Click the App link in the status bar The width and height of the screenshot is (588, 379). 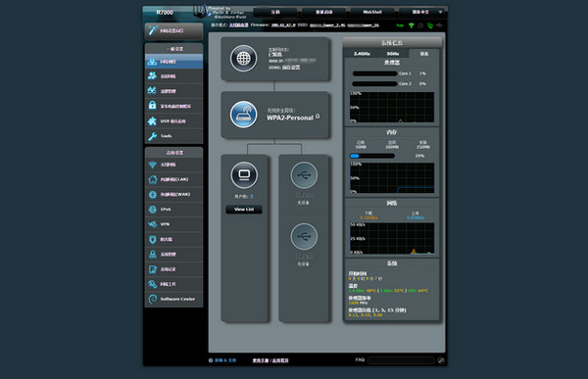coord(400,25)
